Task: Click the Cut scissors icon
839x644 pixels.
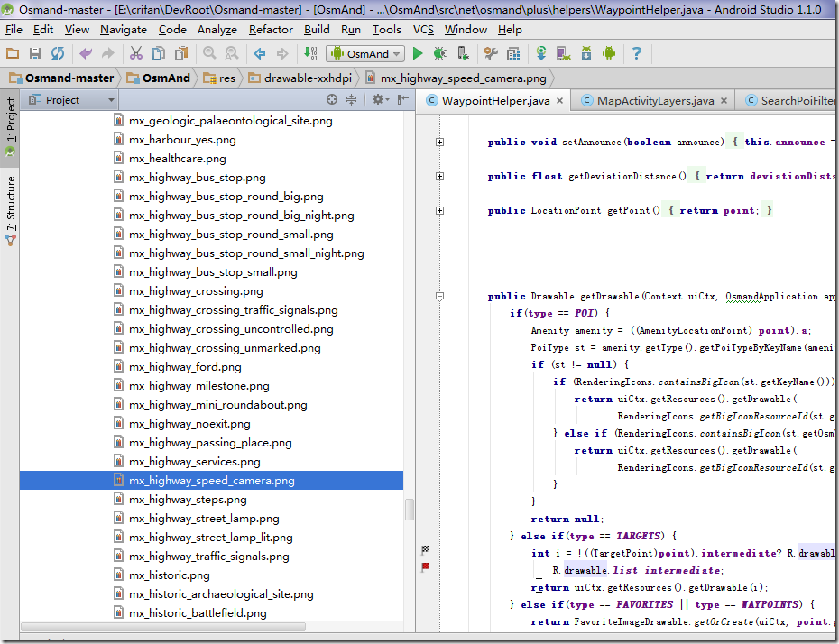Action: tap(135, 54)
